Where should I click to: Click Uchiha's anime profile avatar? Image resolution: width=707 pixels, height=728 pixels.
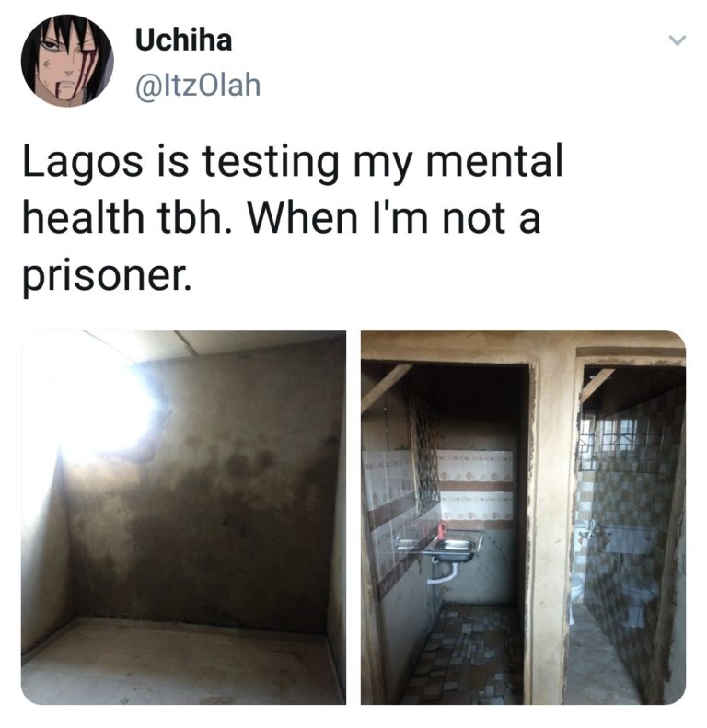coord(67,61)
